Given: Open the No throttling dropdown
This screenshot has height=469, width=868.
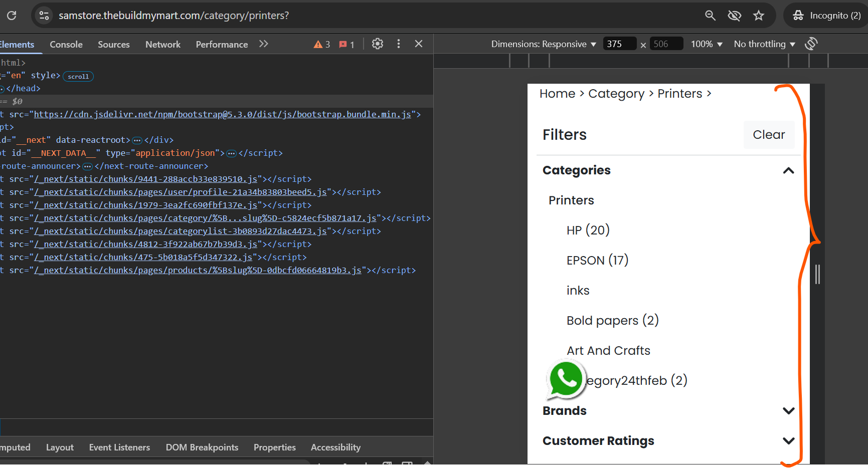Looking at the screenshot, I should (x=764, y=44).
